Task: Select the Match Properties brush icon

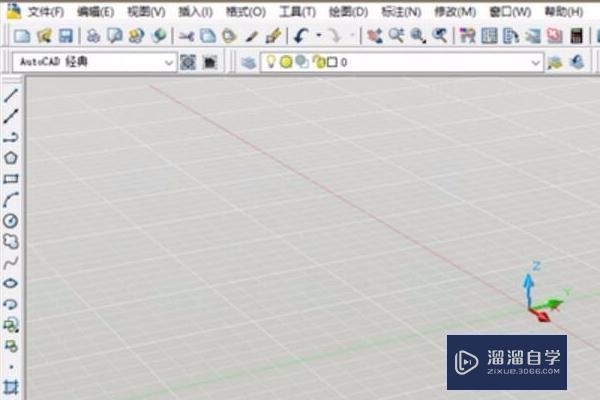Action: (251, 36)
